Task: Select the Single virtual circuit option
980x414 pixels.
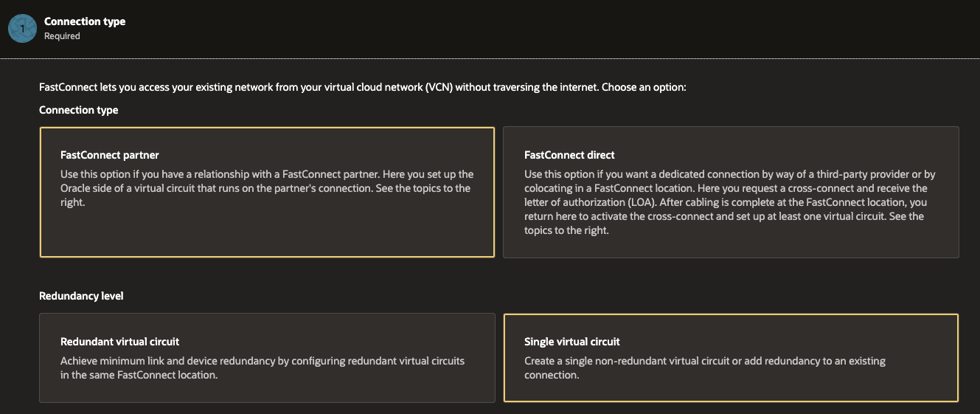Action: (731, 358)
